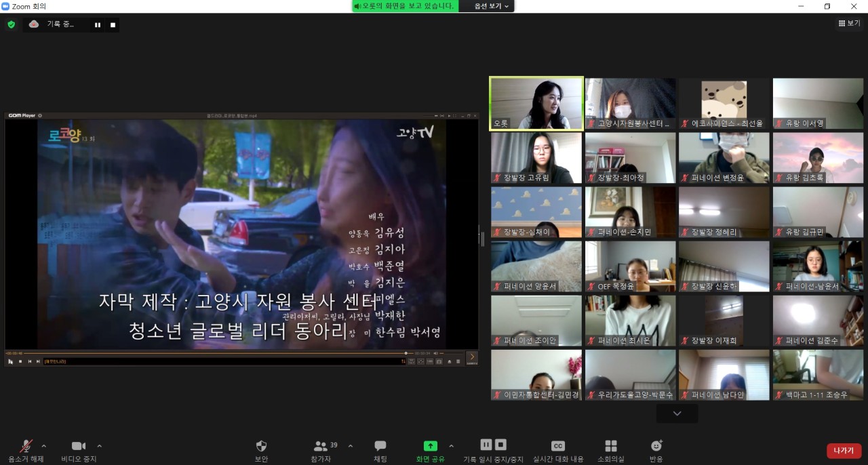Unmute microphone with 음소거 해제 icon

(x=26, y=447)
